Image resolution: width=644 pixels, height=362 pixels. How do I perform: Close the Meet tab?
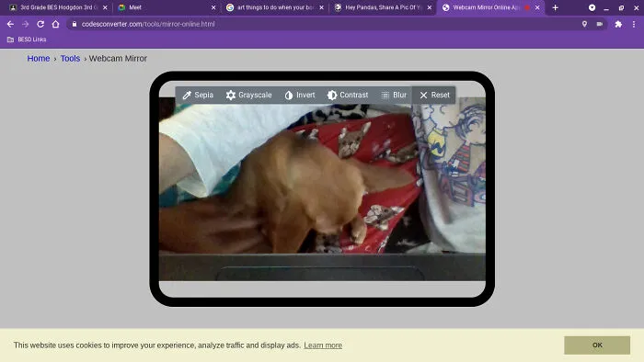pos(213,7)
